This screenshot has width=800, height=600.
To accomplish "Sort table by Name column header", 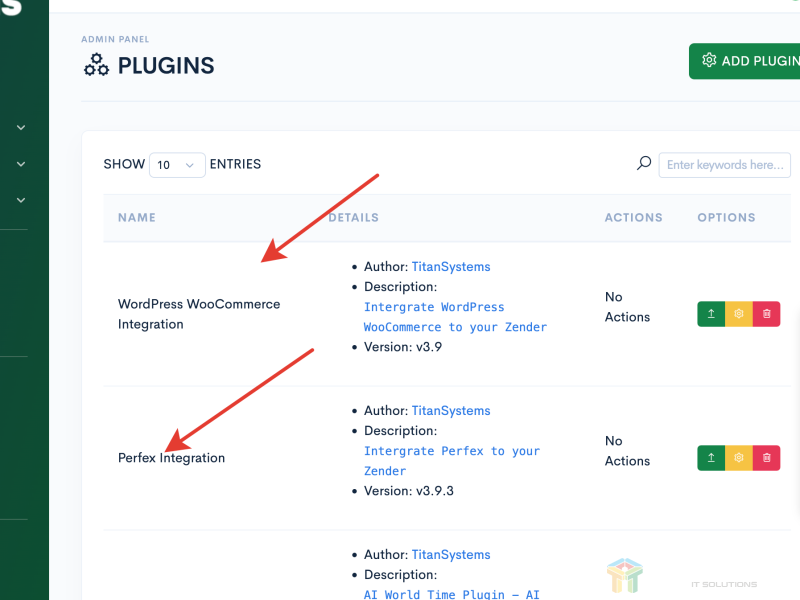I will pos(137,217).
